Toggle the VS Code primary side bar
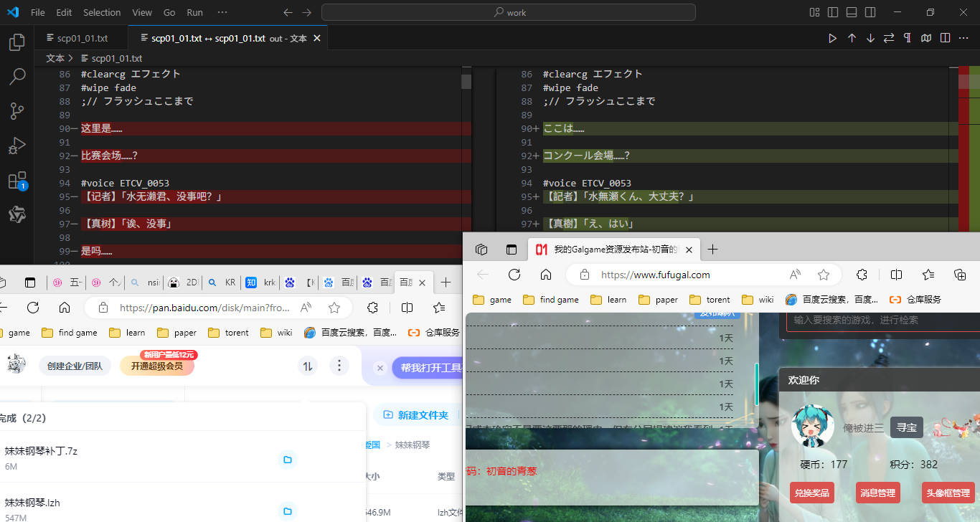Viewport: 980px width, 522px height. tap(833, 12)
